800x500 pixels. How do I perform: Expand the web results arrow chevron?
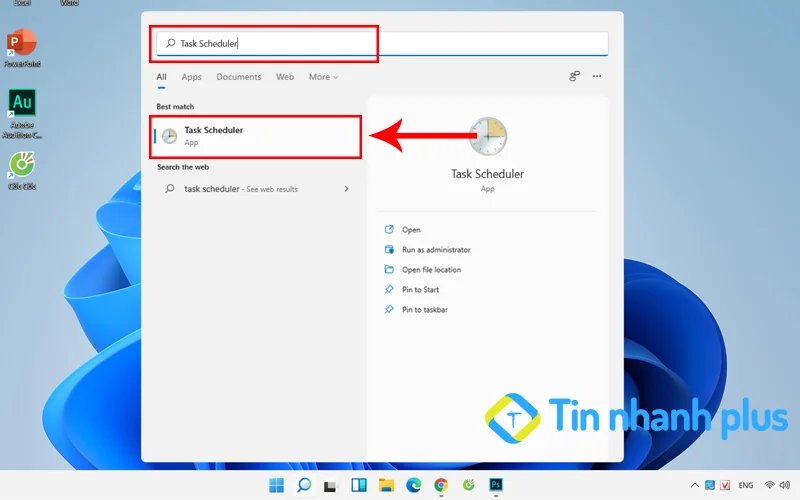346,189
